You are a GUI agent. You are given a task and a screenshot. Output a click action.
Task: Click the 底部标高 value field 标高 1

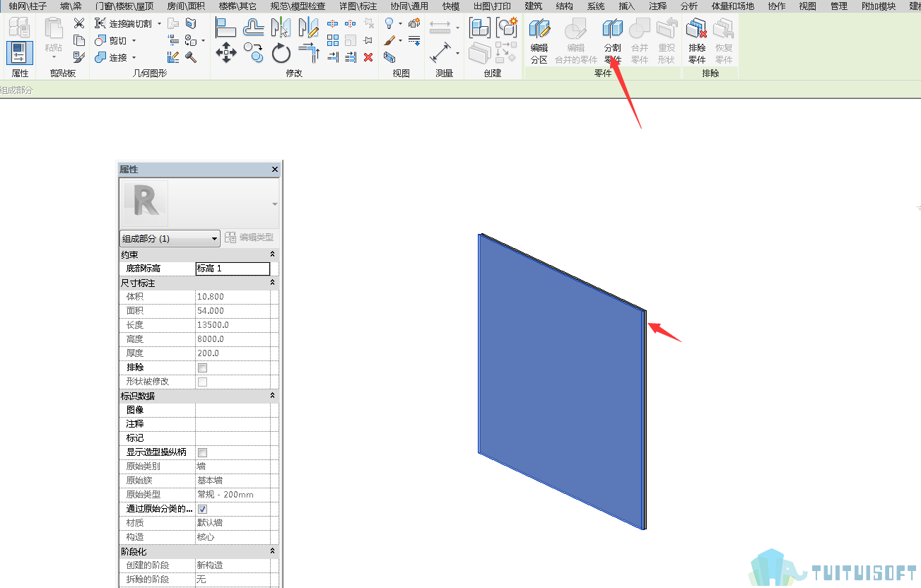coord(233,269)
